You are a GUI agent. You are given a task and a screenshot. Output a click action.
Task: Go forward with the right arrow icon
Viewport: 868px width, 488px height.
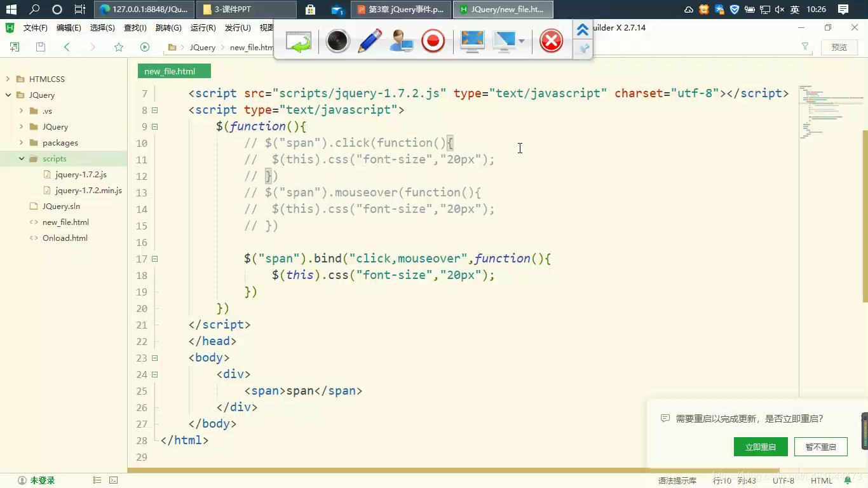click(93, 47)
